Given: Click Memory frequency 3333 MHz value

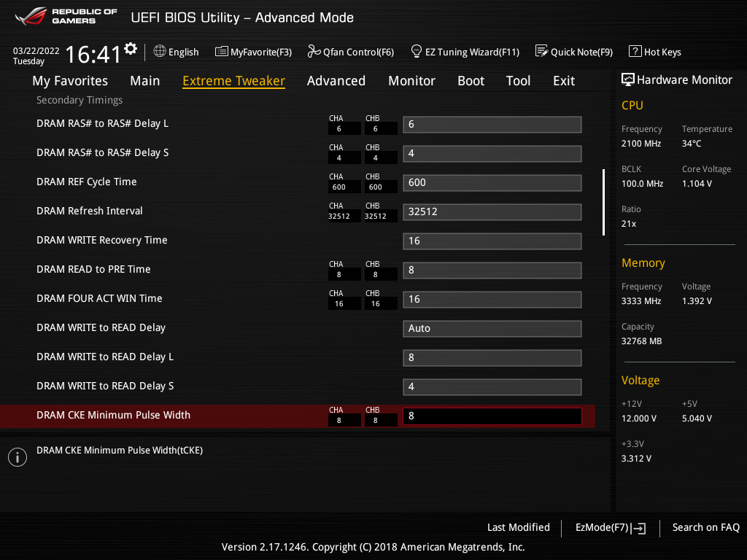Looking at the screenshot, I should click(x=640, y=301).
